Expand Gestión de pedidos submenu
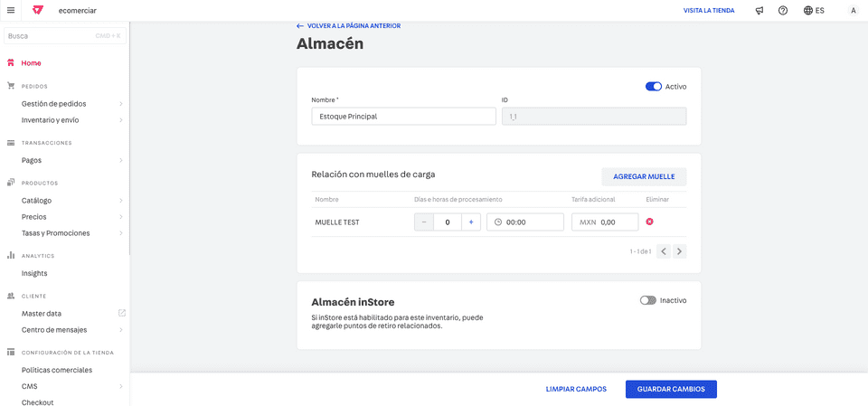 pos(120,104)
